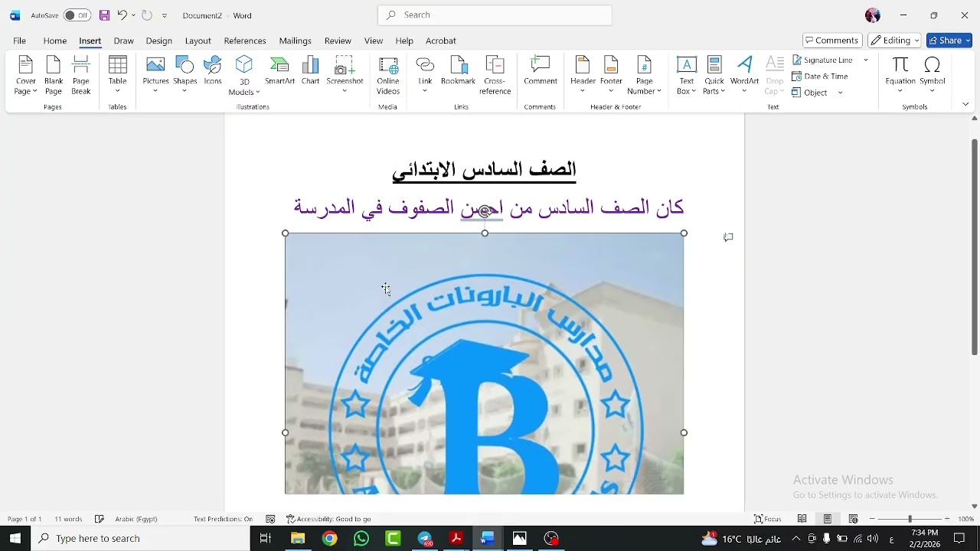Viewport: 980px width, 551px height.
Task: Insert a Cross-reference
Action: [x=495, y=75]
